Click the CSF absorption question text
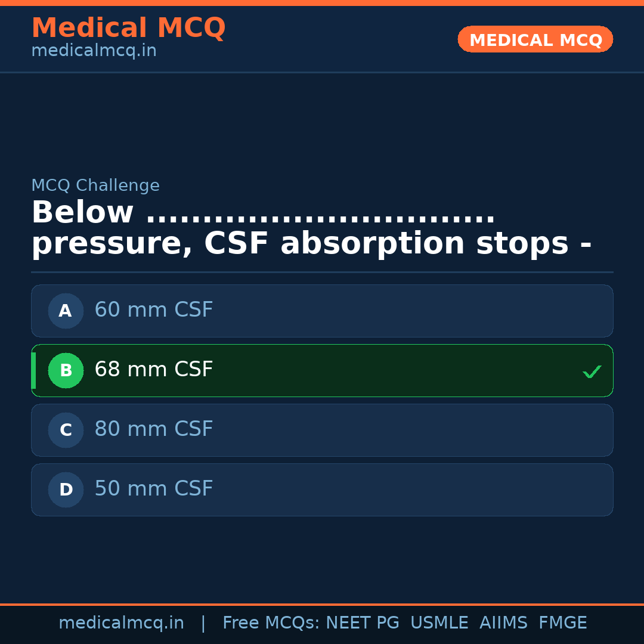The image size is (644, 644). point(310,228)
